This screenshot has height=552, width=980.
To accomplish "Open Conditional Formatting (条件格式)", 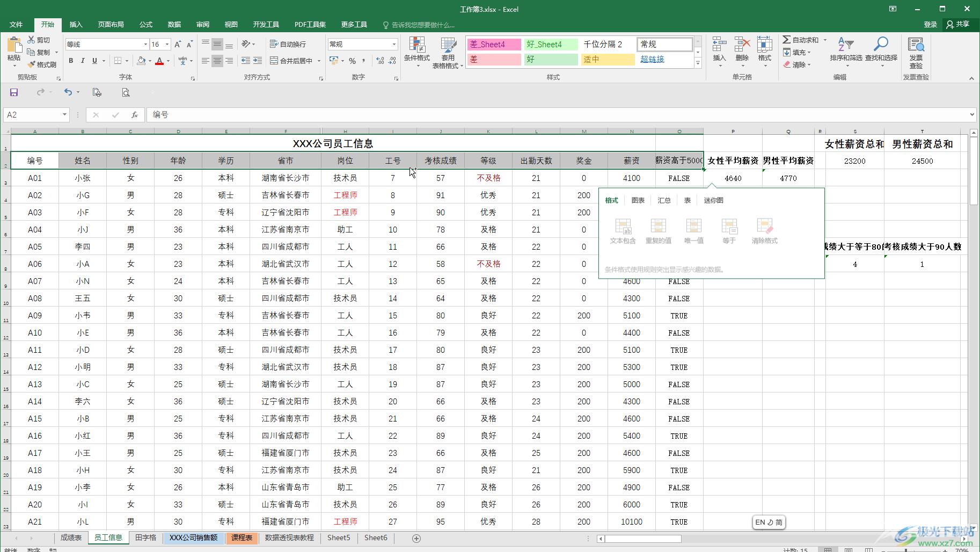I will (x=416, y=53).
